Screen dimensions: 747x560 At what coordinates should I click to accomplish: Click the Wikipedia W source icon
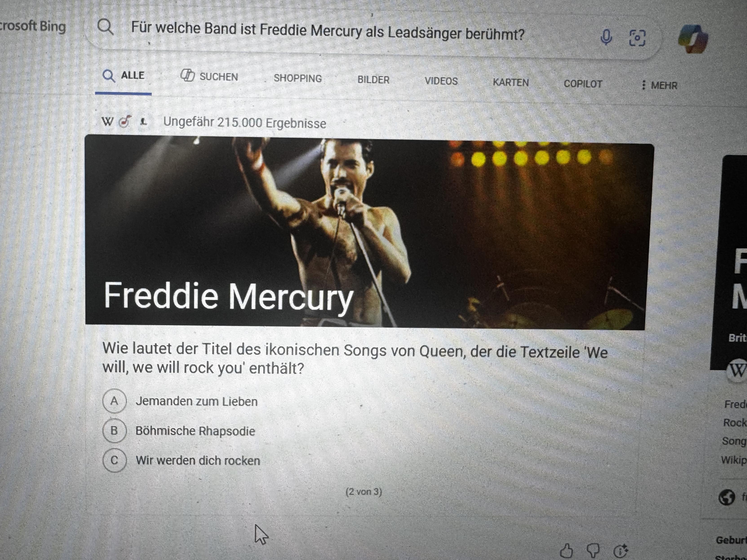[107, 121]
